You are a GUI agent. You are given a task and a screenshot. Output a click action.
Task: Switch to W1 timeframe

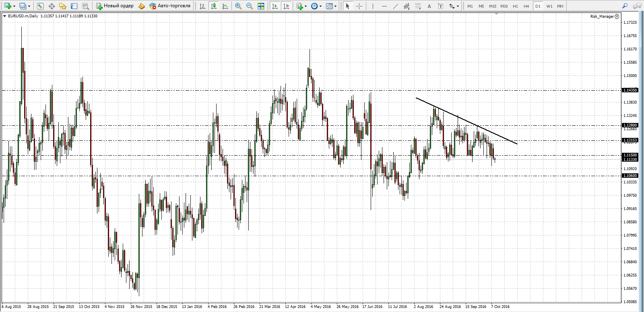coord(549,6)
